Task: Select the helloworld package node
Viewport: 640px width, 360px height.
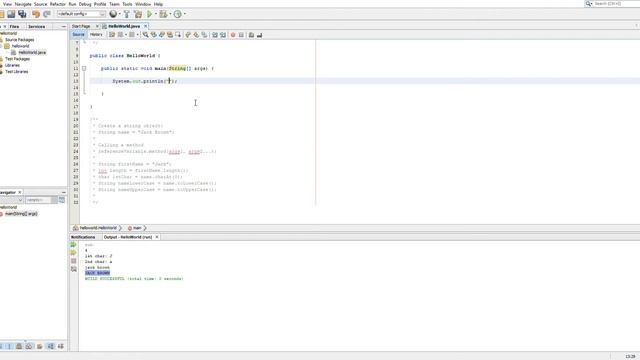Action: tap(20, 46)
